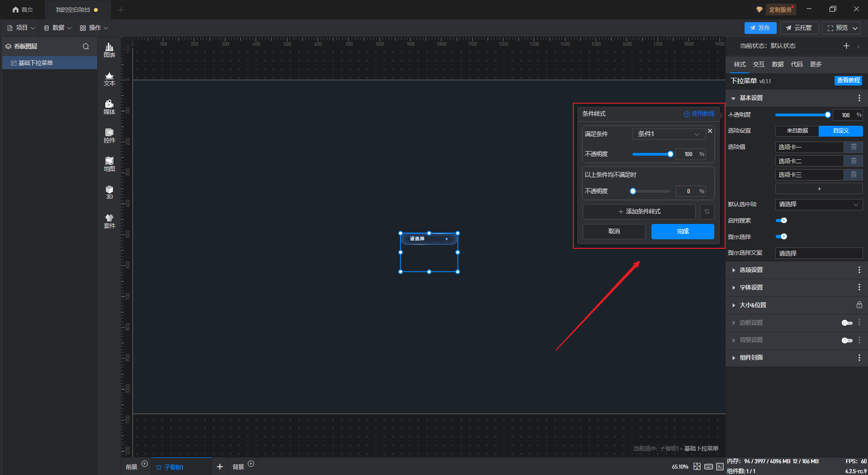Click the 提示选择文案 input field
868x475 pixels.
pyautogui.click(x=818, y=253)
